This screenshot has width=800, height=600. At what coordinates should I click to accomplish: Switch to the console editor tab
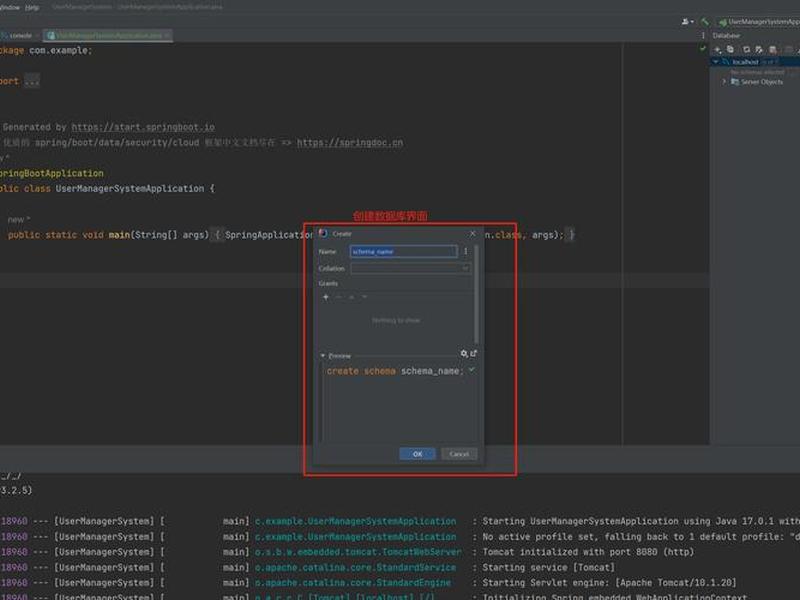(x=19, y=35)
